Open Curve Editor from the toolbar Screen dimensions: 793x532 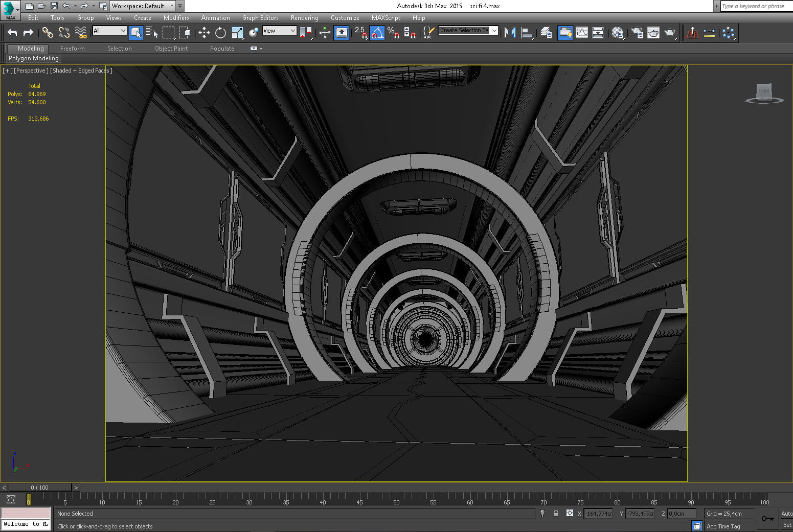point(582,33)
